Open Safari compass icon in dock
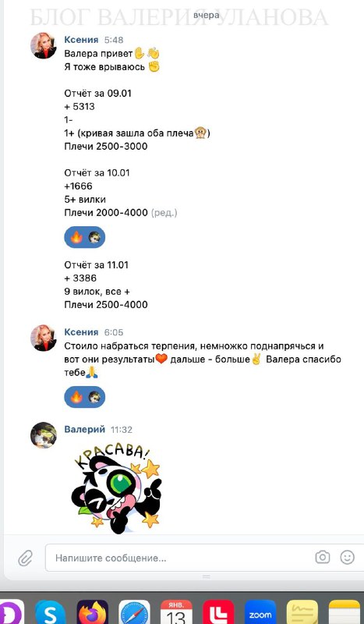This screenshot has width=364, height=624. click(x=135, y=613)
